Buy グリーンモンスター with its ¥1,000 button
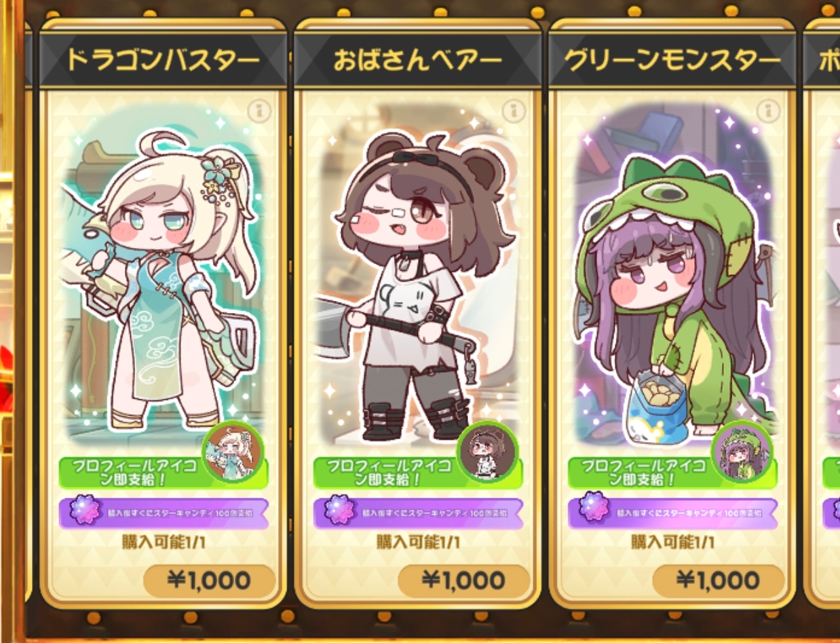Image resolution: width=840 pixels, height=643 pixels. point(718,581)
